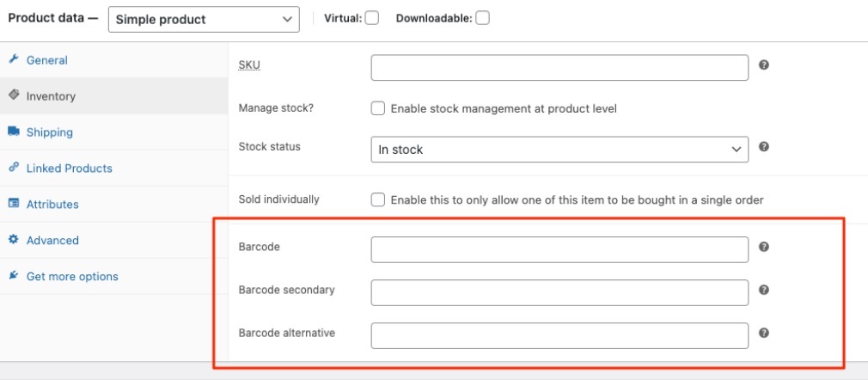Click the Barcode field help icon
Screen dimensions: 868x380
click(x=764, y=247)
